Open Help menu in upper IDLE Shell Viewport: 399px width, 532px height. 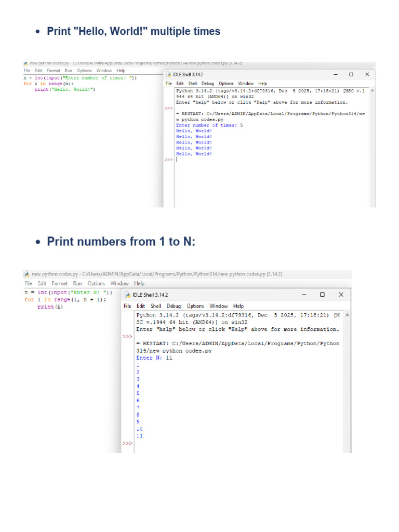pyautogui.click(x=262, y=84)
